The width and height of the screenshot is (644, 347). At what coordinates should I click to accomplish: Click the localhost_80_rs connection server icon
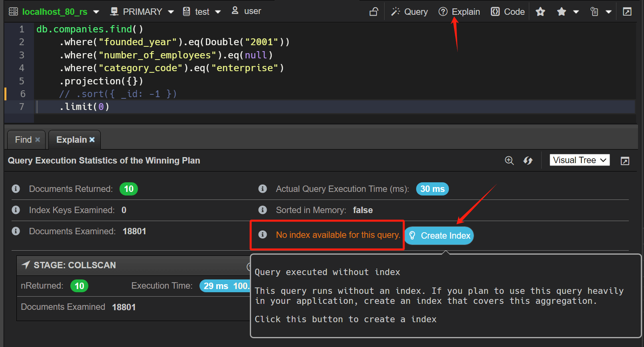(13, 12)
